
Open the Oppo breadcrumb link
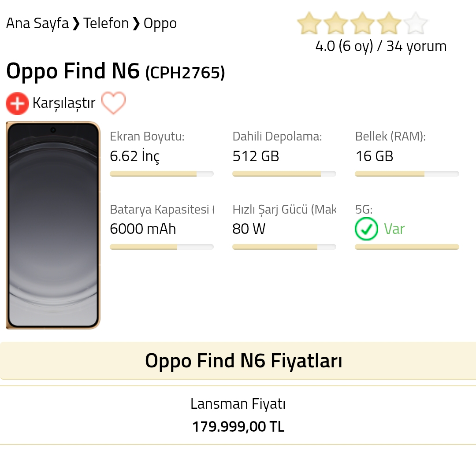pyautogui.click(x=160, y=24)
